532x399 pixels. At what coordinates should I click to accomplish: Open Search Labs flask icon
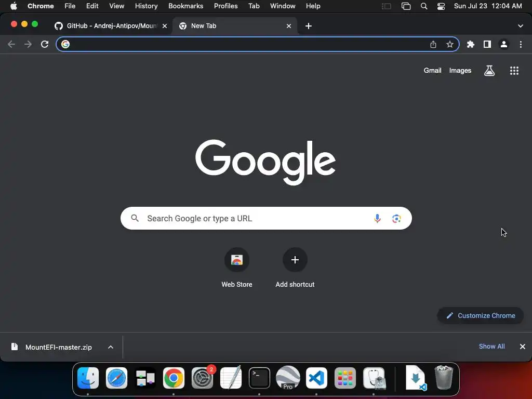click(x=489, y=71)
